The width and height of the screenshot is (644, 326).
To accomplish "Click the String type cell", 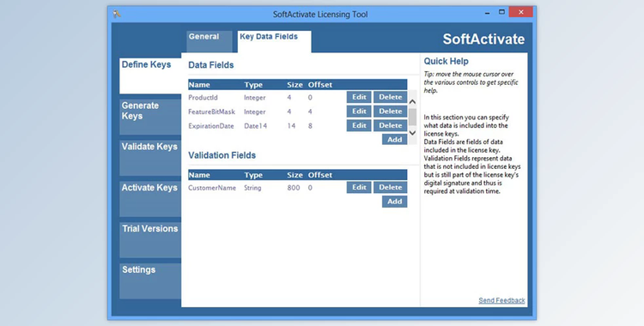I will [x=252, y=188].
